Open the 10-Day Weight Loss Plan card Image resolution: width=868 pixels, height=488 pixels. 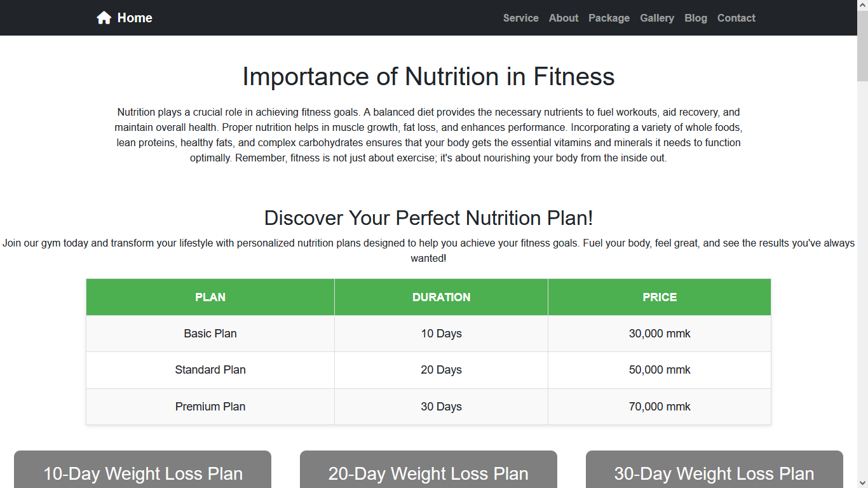pyautogui.click(x=143, y=473)
